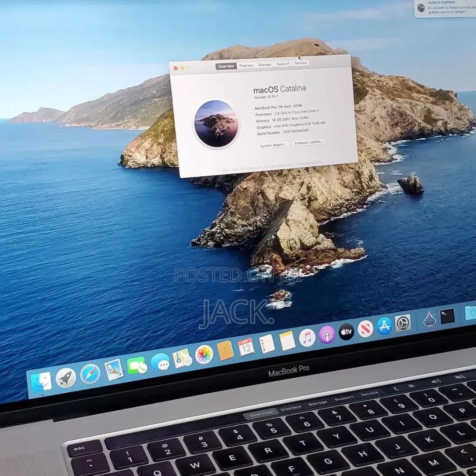Open the Mail stamp icon in Dock
Image resolution: width=476 pixels, height=476 pixels.
tap(114, 369)
